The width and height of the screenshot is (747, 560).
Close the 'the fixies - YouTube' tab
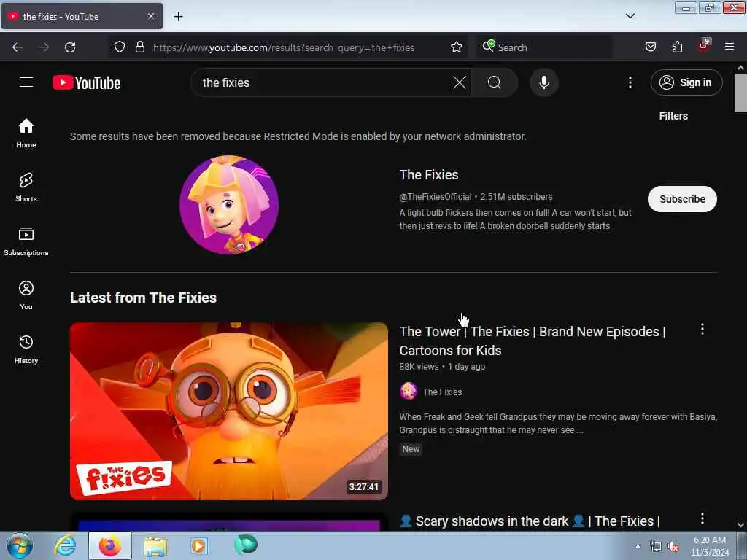[150, 16]
